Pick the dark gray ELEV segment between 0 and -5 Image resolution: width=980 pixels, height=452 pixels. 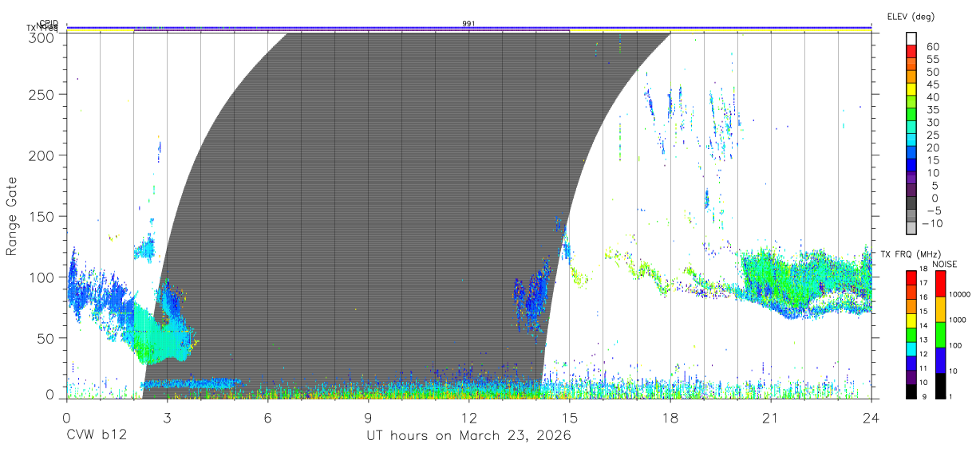click(912, 202)
